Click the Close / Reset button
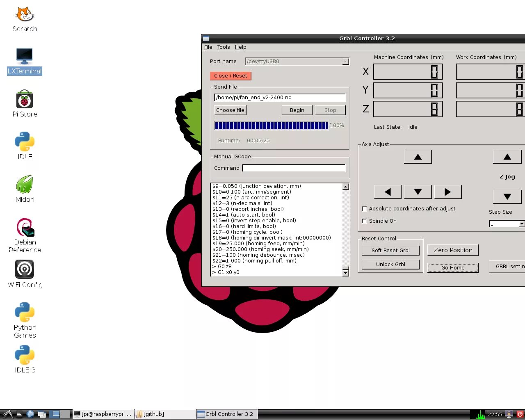This screenshot has height=420, width=525. (231, 76)
